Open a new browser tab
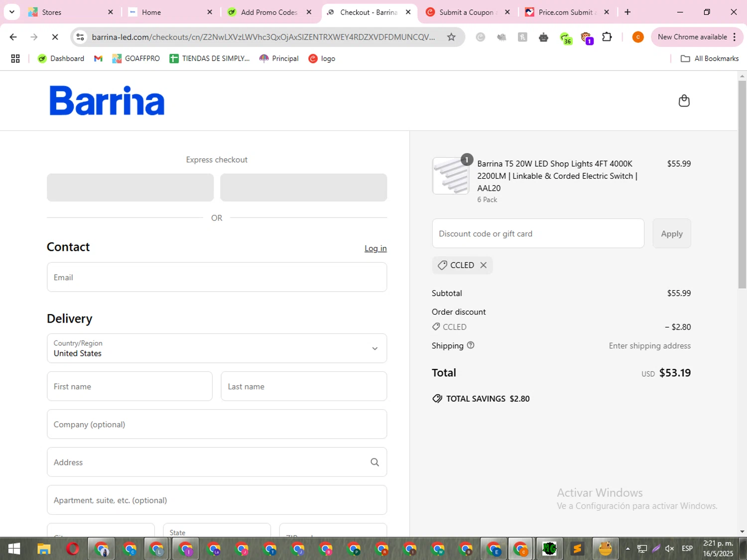 [627, 12]
